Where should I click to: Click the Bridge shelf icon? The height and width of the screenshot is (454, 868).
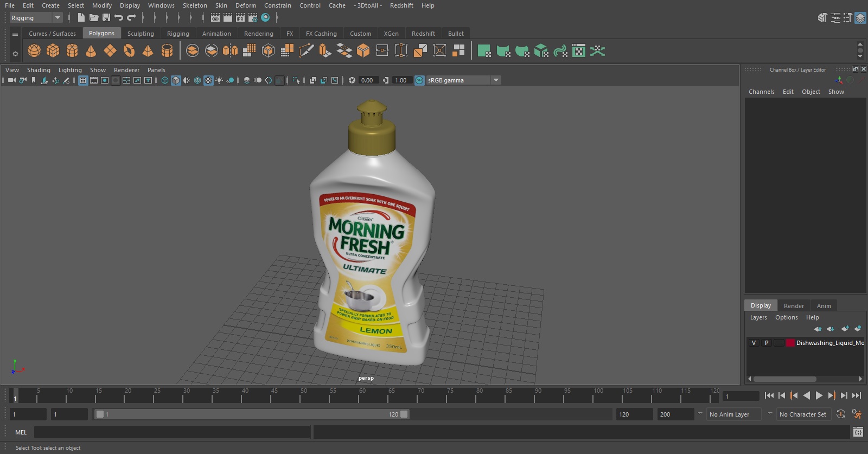coord(344,51)
